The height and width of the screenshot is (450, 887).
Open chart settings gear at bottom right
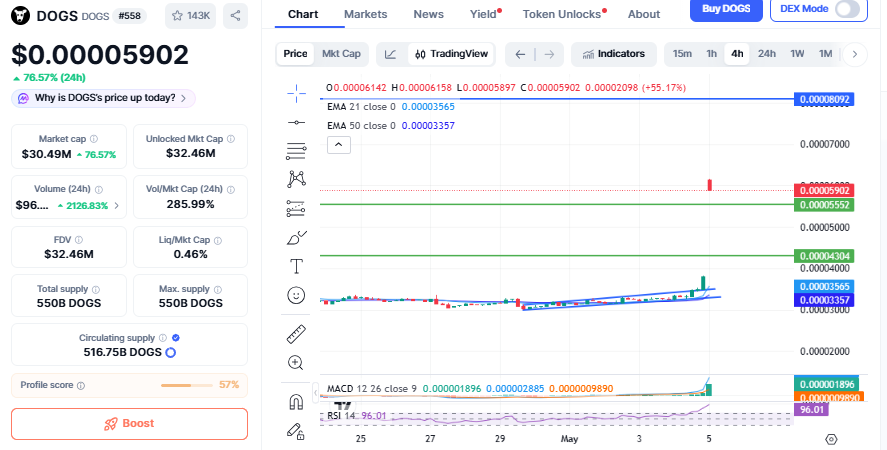pos(831,439)
